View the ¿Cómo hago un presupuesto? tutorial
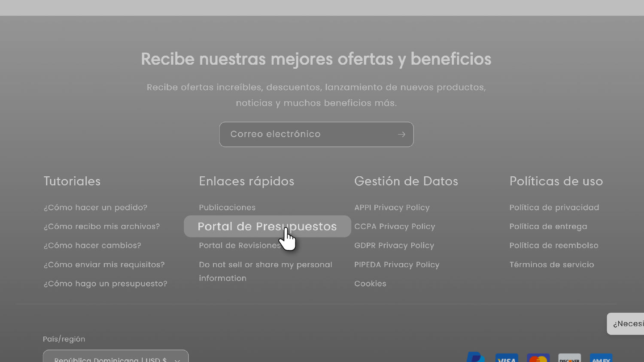The image size is (644, 362). tap(105, 284)
